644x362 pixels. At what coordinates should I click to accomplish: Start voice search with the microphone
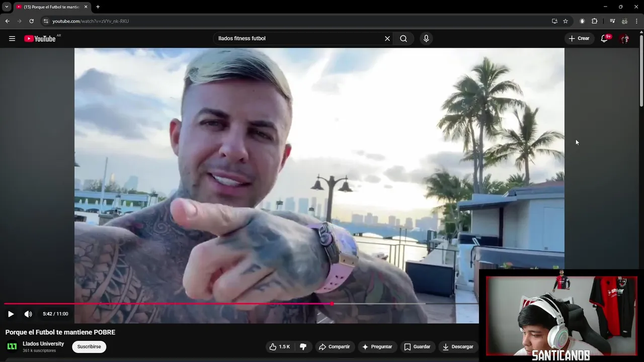[426, 39]
